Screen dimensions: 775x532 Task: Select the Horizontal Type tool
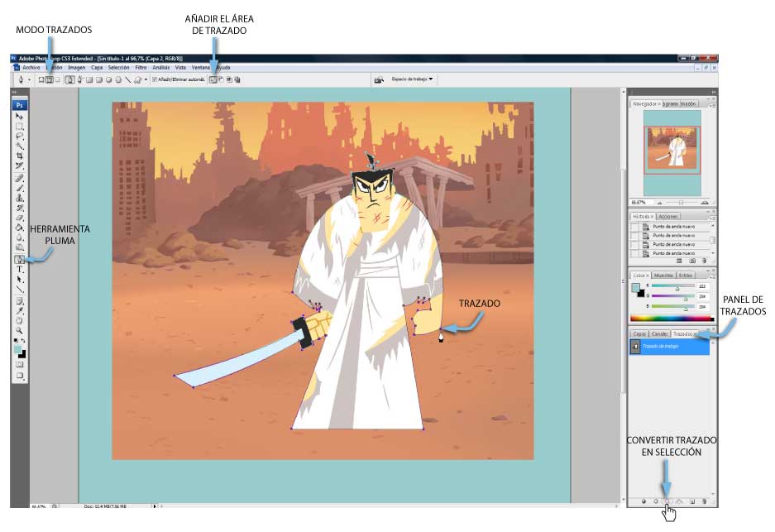click(19, 270)
